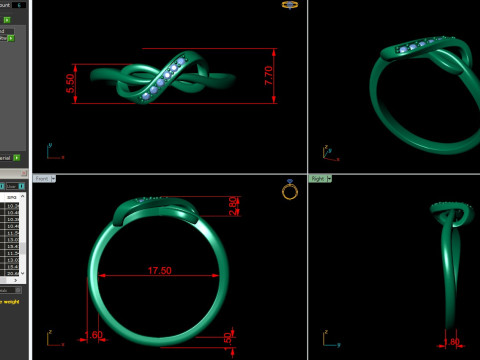Select the 1.60 band thickness dimension
Viewport: 480px width, 360px height.
(x=94, y=335)
